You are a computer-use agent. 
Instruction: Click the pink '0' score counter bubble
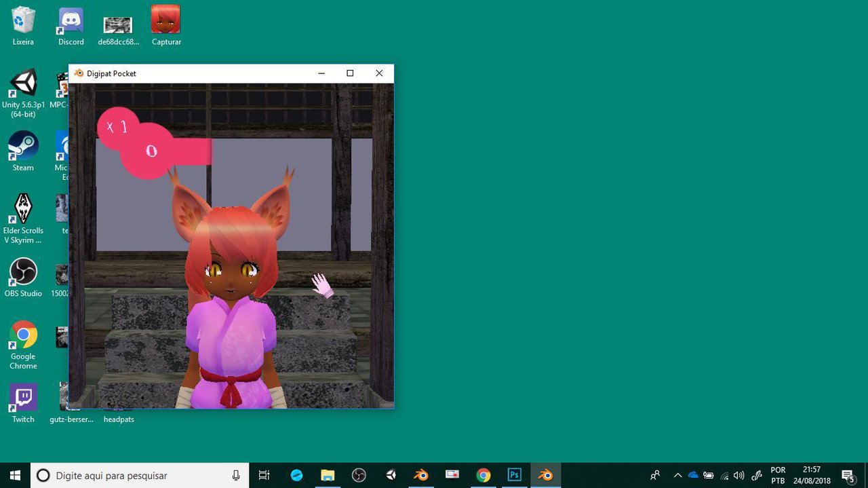[148, 151]
